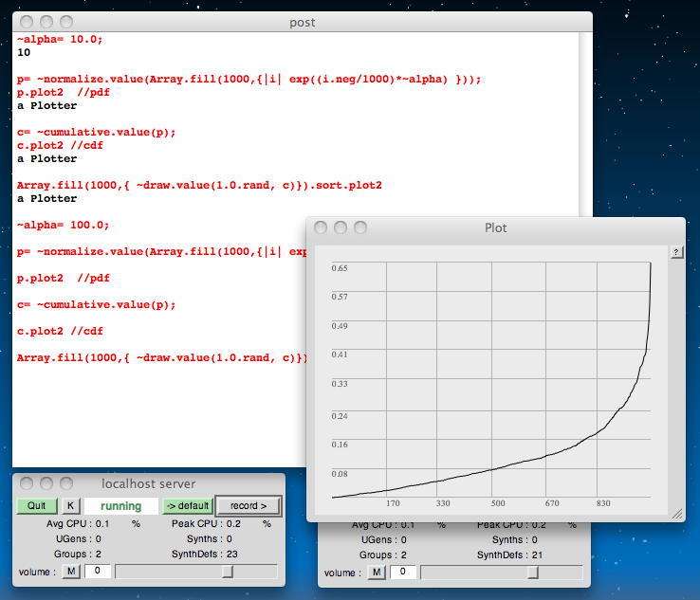Click the volume number box in rear server window
Screen dimensions: 700x600
(x=402, y=572)
